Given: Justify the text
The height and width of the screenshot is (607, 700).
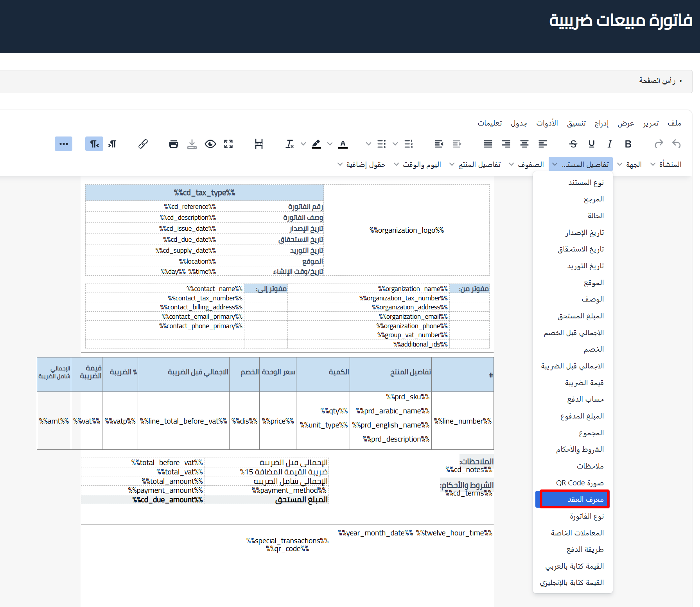Looking at the screenshot, I should pyautogui.click(x=488, y=144).
